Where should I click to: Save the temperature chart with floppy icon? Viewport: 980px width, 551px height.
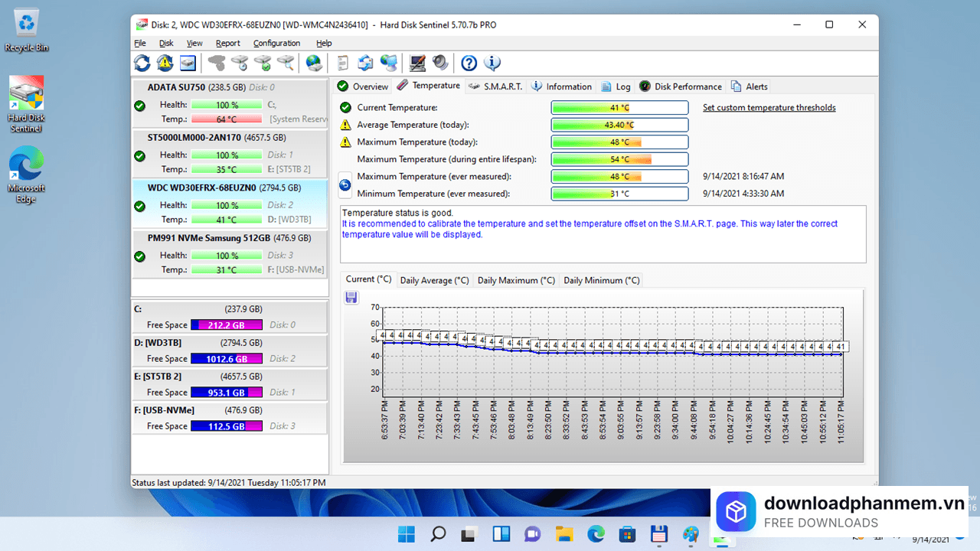click(351, 297)
